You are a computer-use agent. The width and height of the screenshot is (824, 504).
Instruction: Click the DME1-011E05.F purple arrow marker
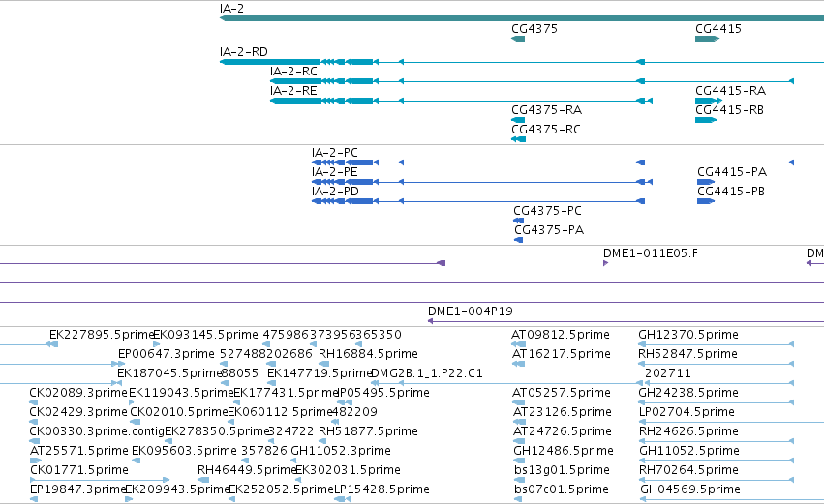tap(605, 263)
